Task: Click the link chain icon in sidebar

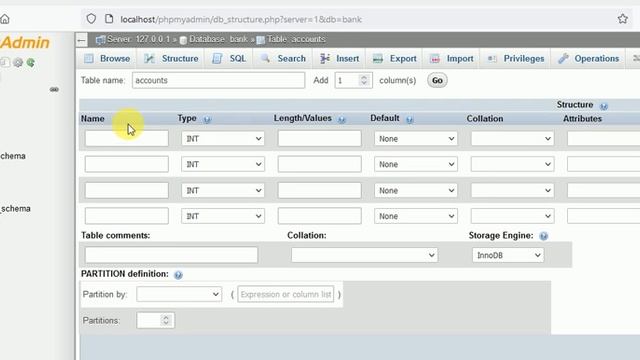Action: point(54,89)
